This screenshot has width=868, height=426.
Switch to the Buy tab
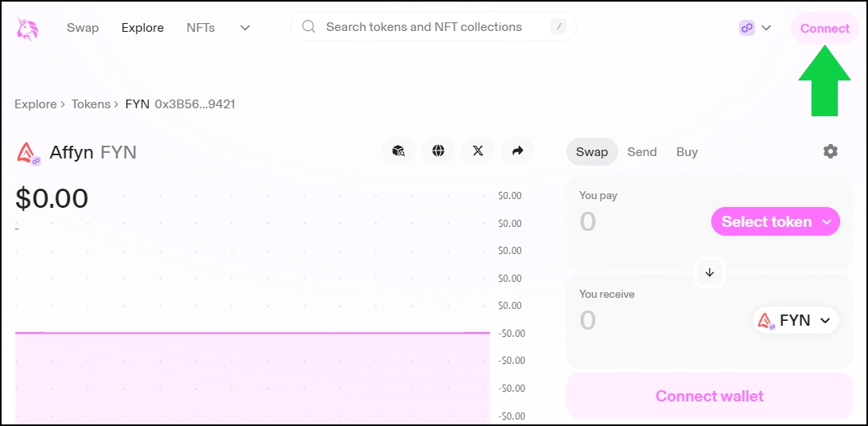tap(687, 151)
